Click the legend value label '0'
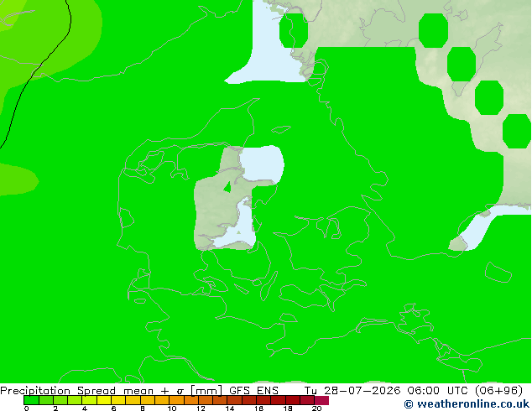The height and width of the screenshot is (411, 532). pos(27,408)
